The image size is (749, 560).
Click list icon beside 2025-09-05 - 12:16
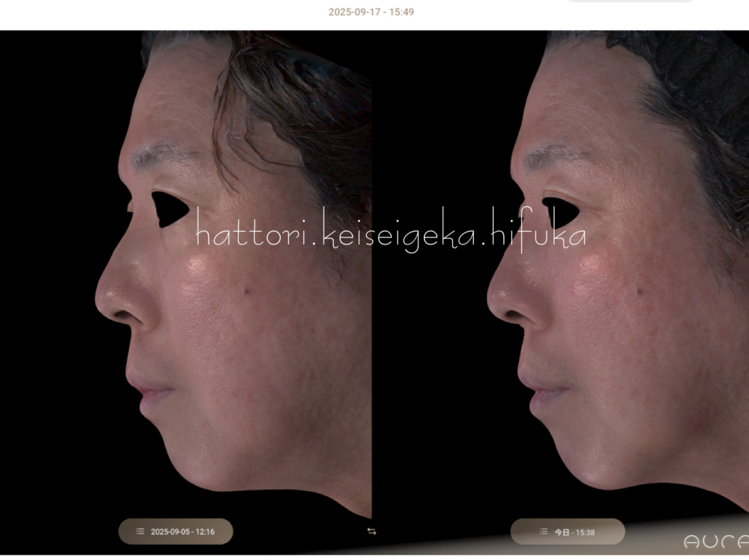[140, 532]
